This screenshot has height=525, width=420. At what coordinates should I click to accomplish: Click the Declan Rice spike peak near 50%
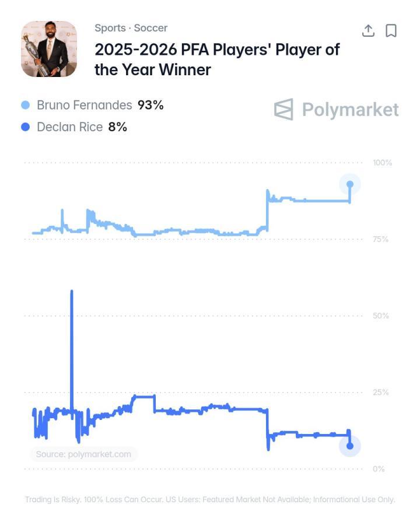[72, 292]
